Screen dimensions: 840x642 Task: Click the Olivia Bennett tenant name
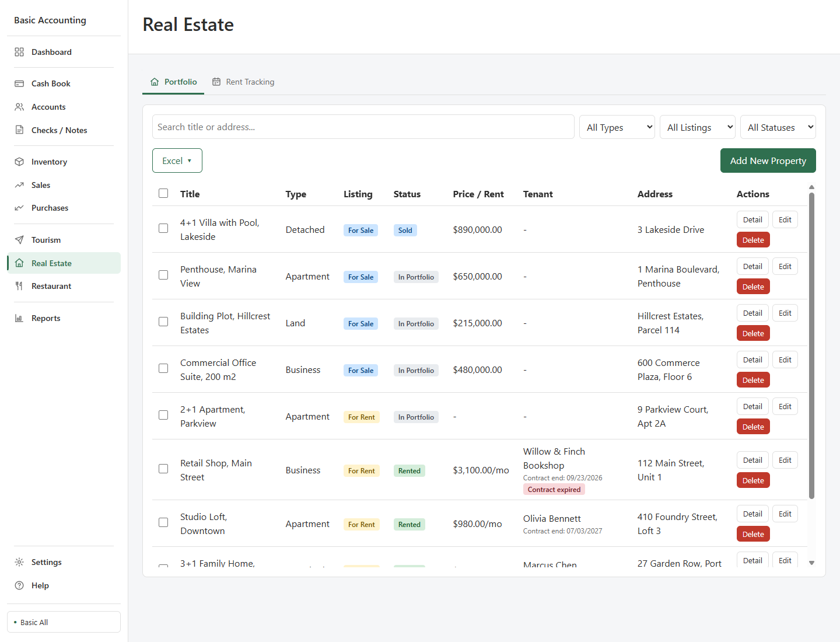click(552, 519)
